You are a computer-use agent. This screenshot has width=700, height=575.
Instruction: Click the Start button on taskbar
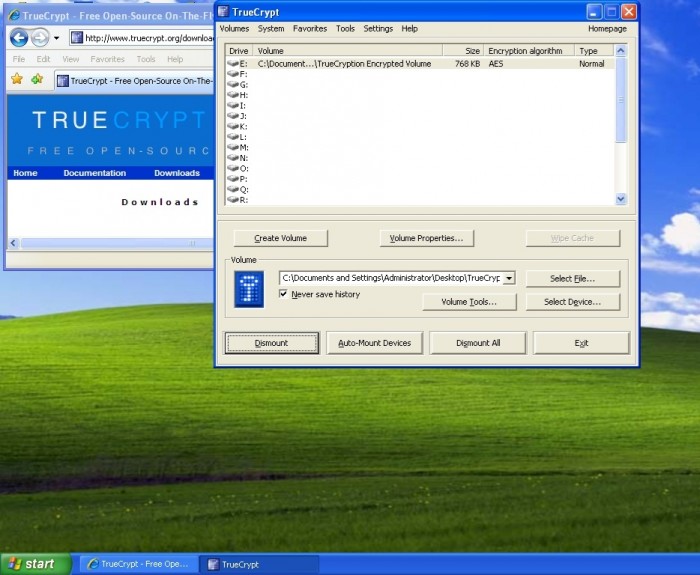(36, 564)
